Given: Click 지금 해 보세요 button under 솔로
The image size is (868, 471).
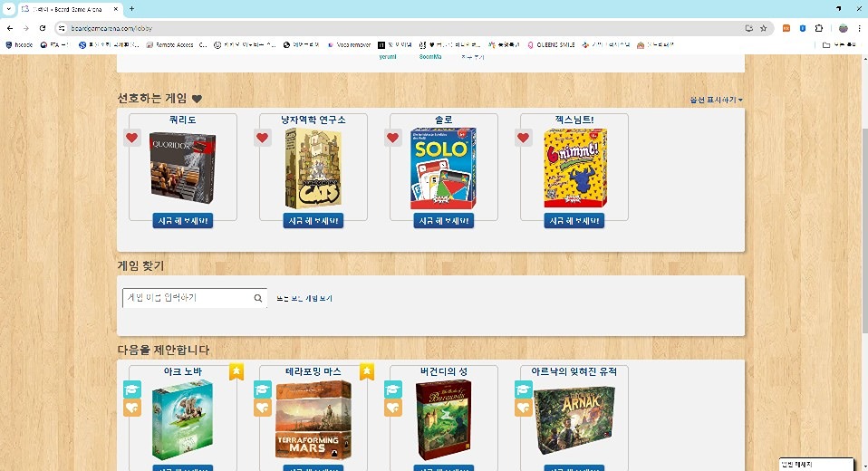Looking at the screenshot, I should point(444,221).
